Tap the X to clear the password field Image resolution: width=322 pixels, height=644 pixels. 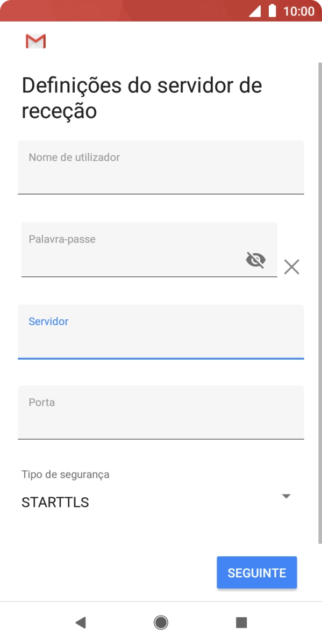[x=291, y=267]
